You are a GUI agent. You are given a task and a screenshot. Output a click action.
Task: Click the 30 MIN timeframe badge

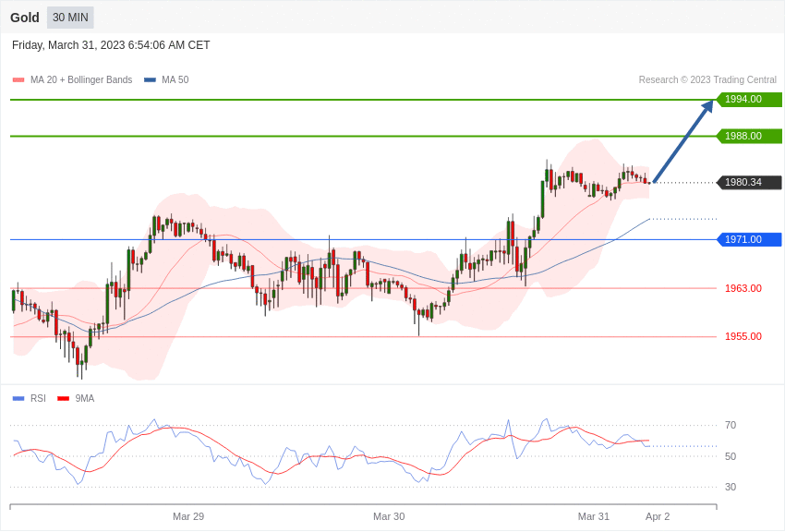(x=70, y=18)
